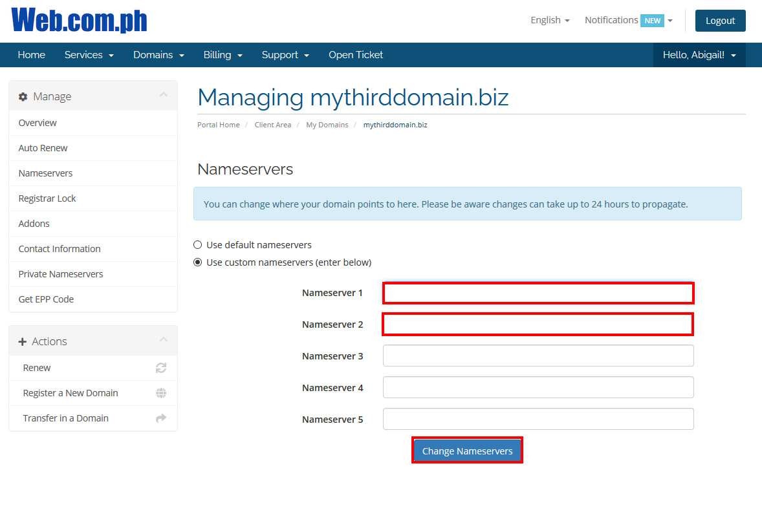Viewport: 762px width, 532px height.
Task: Focus the Nameserver 1 input field
Action: click(538, 293)
